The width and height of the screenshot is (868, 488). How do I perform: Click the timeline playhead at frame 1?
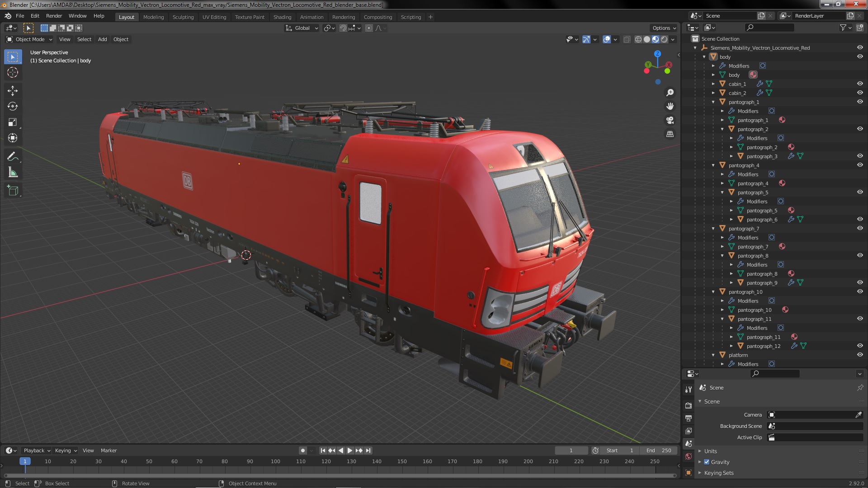click(x=25, y=461)
